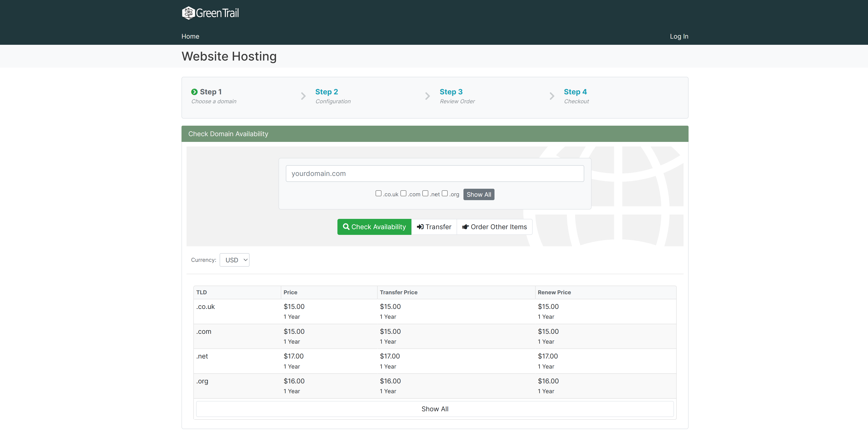Click the Check Domain Availability heading
868x430 pixels.
click(x=228, y=134)
